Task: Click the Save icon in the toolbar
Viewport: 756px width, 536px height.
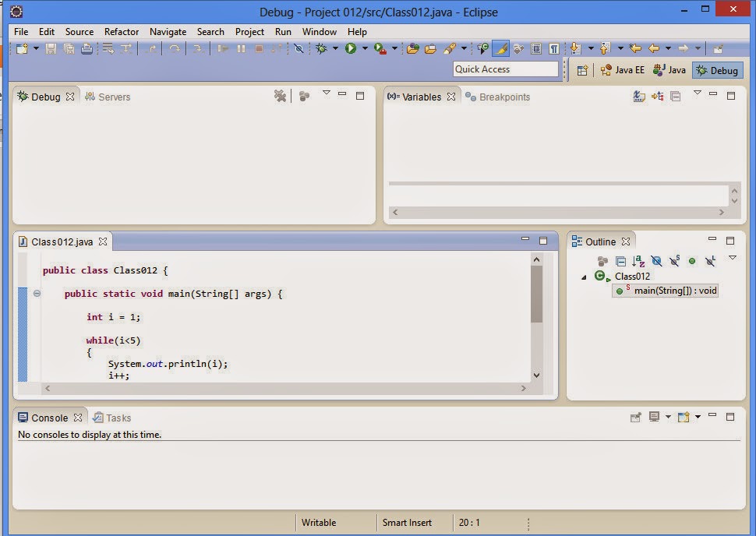Action: (x=48, y=48)
